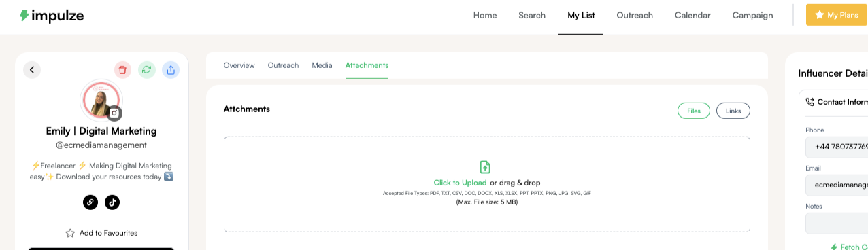The width and height of the screenshot is (868, 250).
Task: Click the star icon beside Add to Favourites
Action: 70,233
